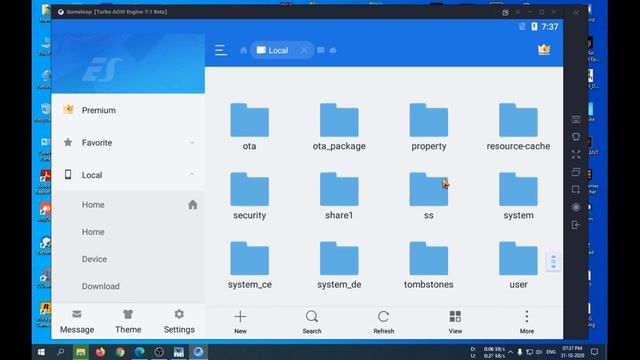This screenshot has width=640, height=360.
Task: Open the system folder
Action: (518, 196)
